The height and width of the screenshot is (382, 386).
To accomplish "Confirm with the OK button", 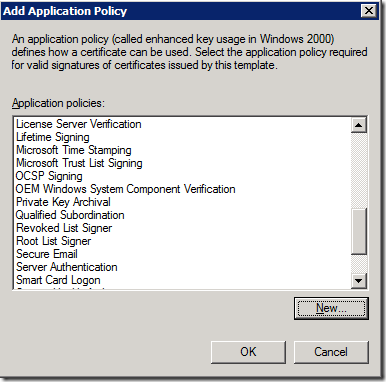I will pyautogui.click(x=248, y=352).
